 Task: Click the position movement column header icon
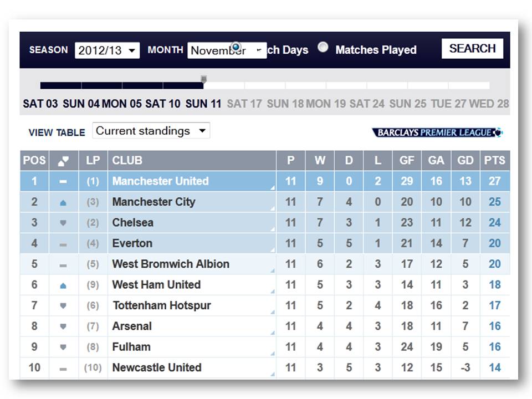[63, 161]
